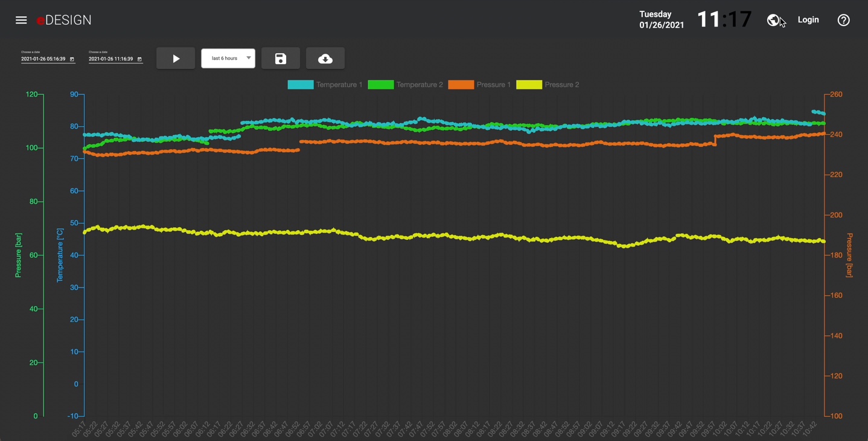Viewport: 868px width, 441px height.
Task: Click the cyan Temperature 1 color swatch
Action: tap(301, 85)
